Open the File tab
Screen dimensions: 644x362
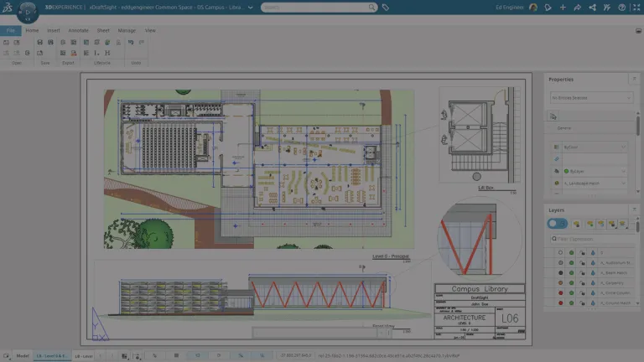coord(11,30)
